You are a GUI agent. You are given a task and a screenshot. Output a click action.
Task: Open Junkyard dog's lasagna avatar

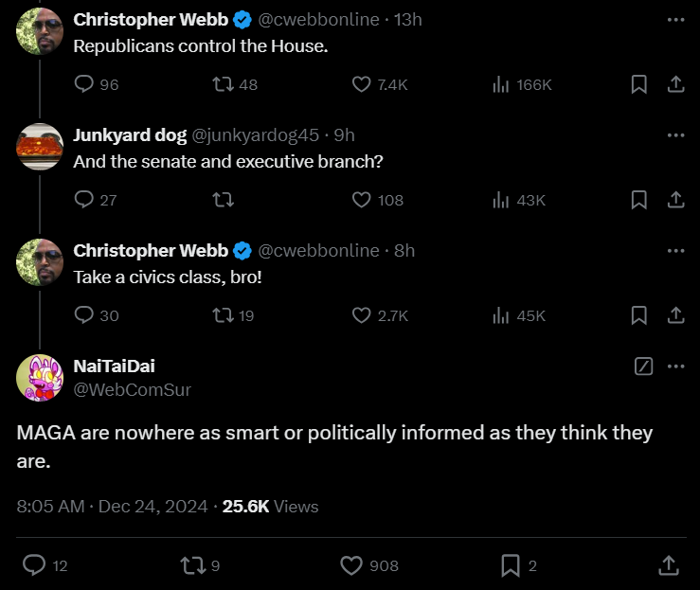[40, 147]
